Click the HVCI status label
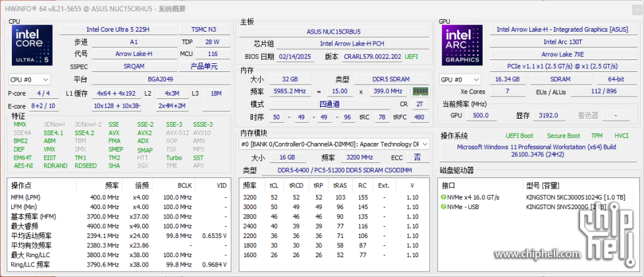This screenshot has width=644, height=277. point(622,136)
